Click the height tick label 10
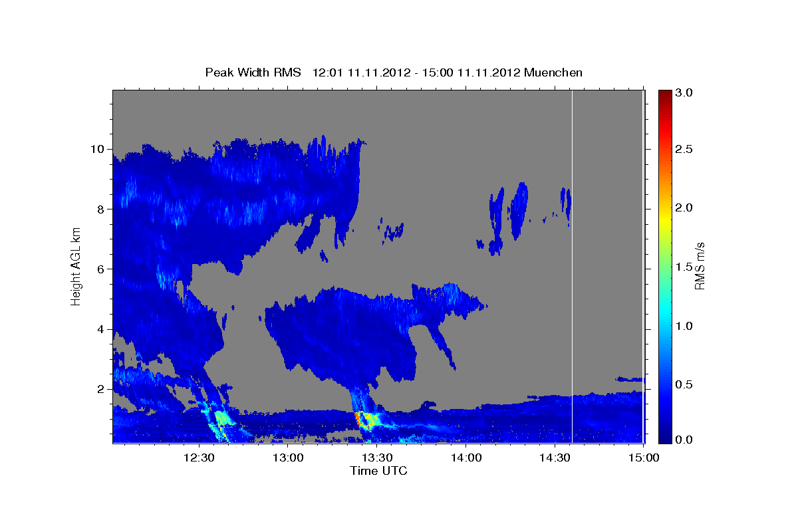 coord(98,149)
